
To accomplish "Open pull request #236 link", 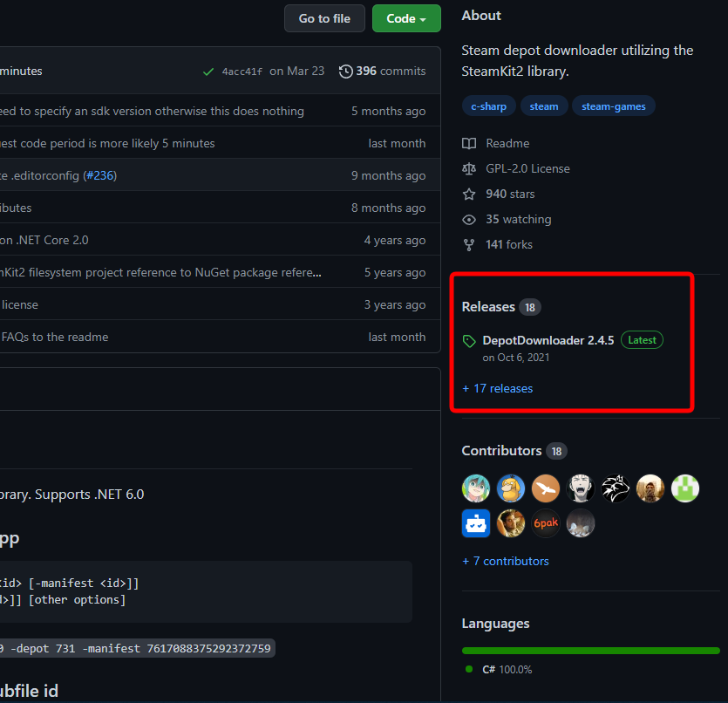I will coord(99,175).
